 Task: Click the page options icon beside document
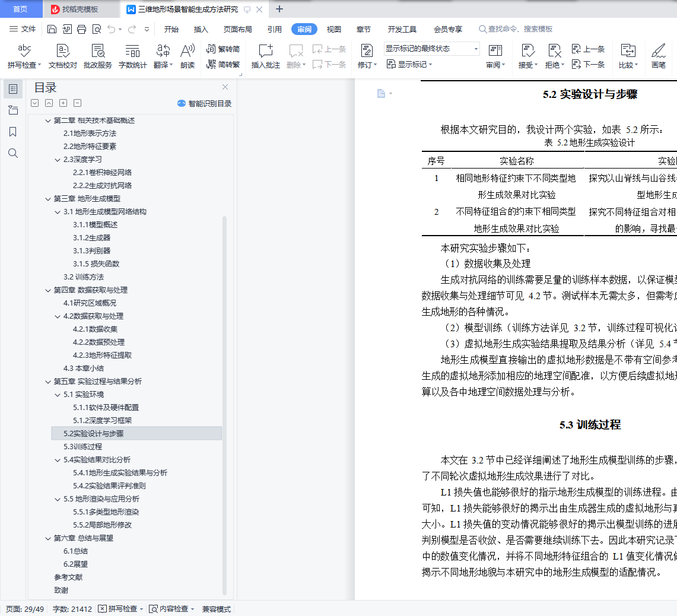[384, 93]
